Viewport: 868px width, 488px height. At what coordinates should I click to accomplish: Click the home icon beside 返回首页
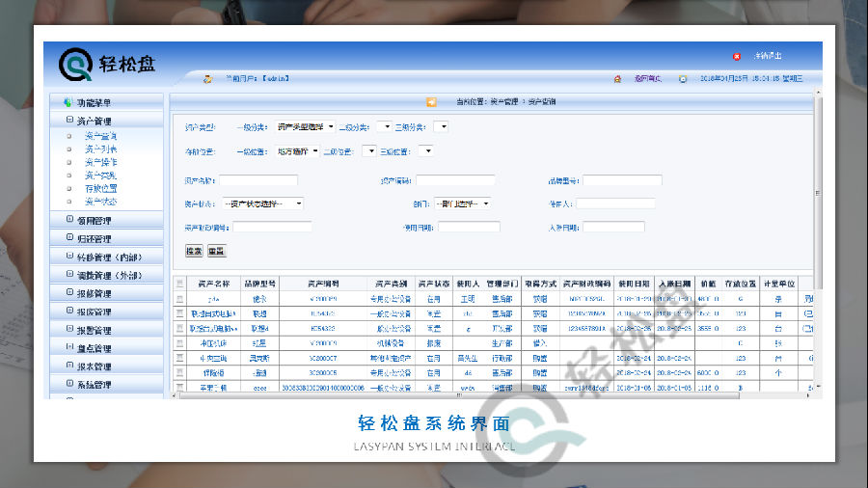click(617, 79)
